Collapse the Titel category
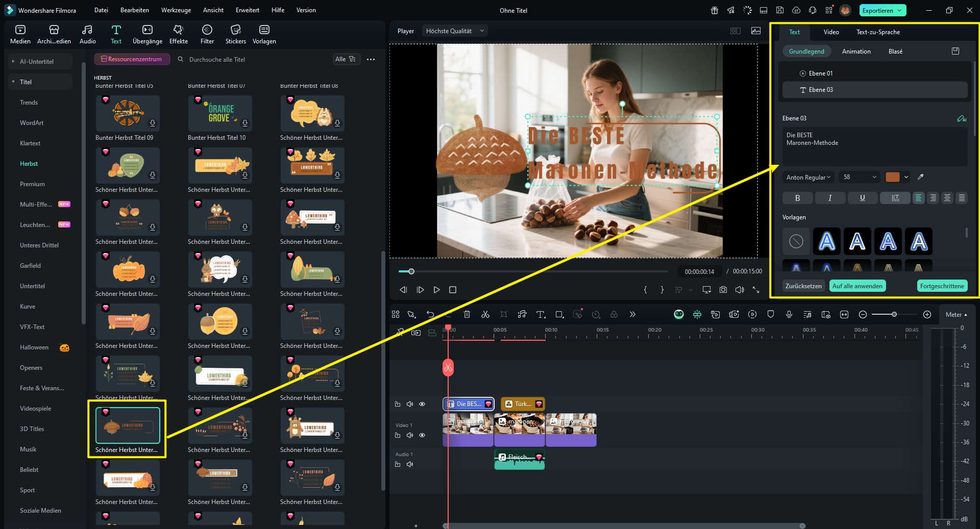 (x=13, y=82)
